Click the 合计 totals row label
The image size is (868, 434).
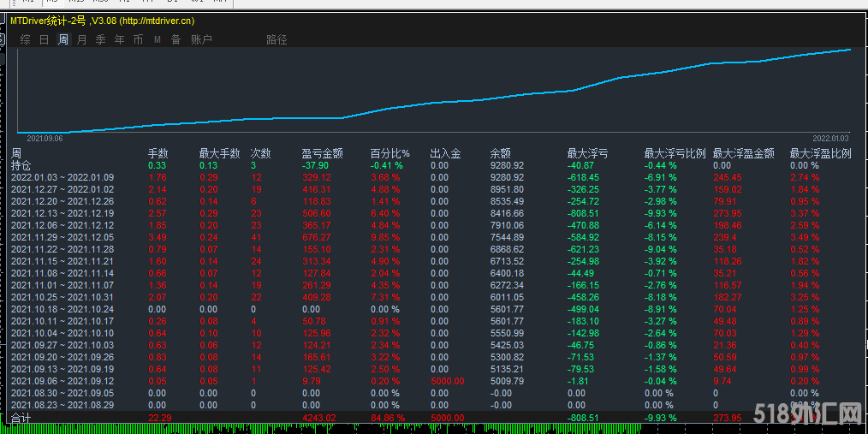coord(21,418)
